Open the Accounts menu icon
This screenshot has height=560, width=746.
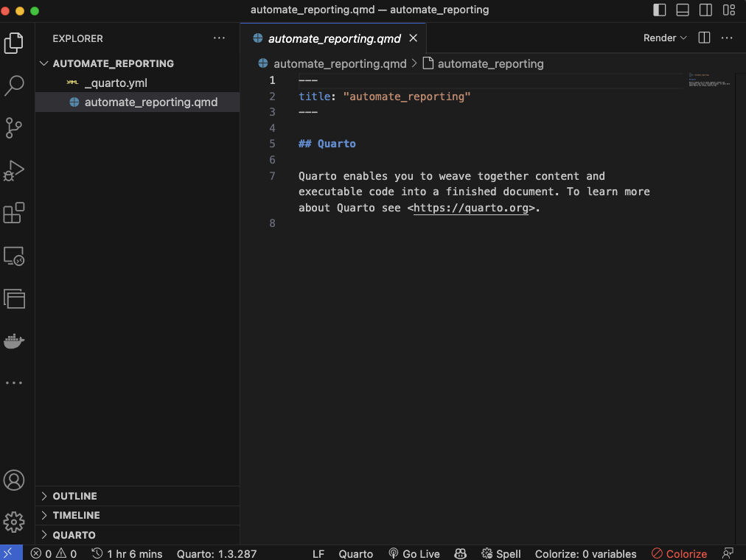[14, 480]
